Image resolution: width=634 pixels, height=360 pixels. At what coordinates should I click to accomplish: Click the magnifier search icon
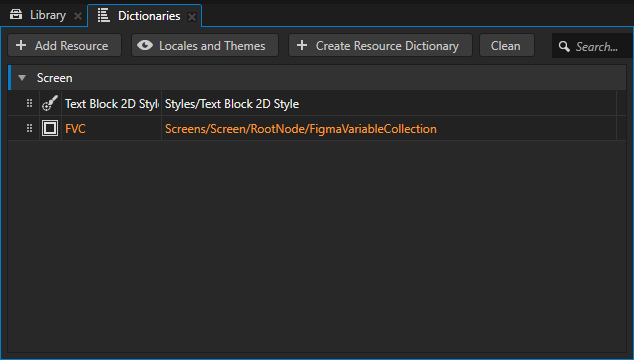coord(564,47)
